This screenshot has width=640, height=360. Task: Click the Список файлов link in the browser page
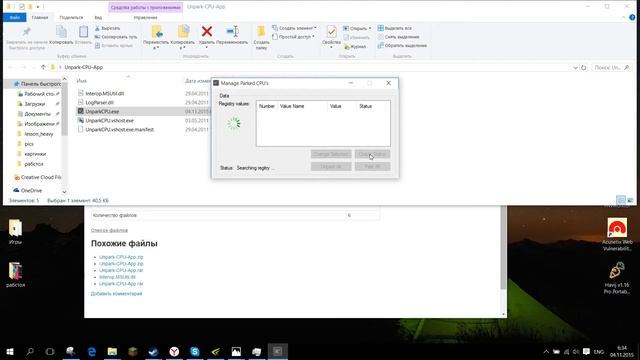pyautogui.click(x=109, y=230)
